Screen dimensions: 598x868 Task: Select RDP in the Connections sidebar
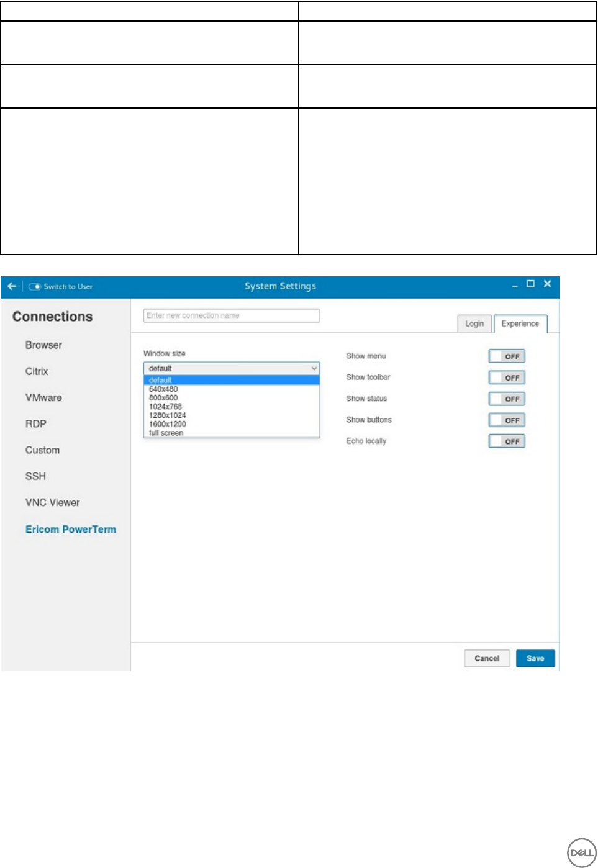(35, 423)
